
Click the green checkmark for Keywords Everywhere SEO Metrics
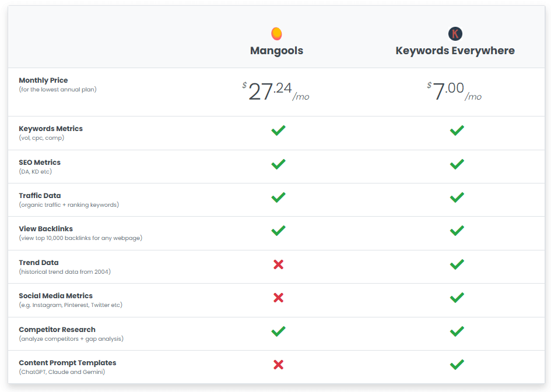457,164
